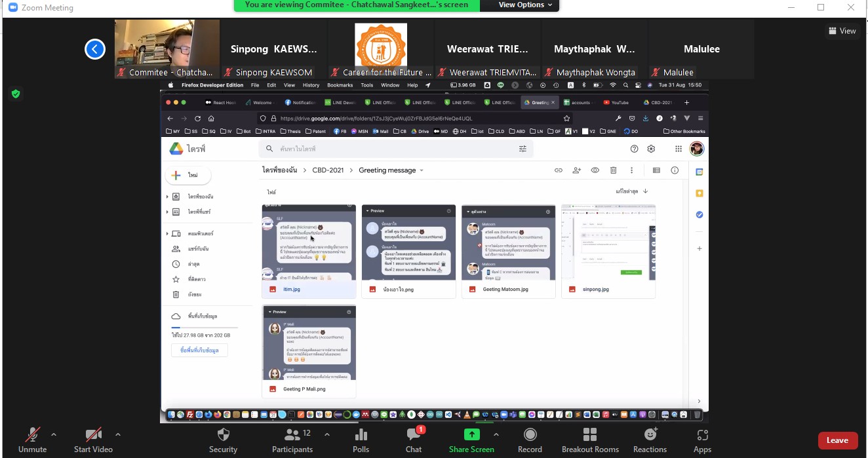Expand audio options arrow next to Unmute
This screenshot has height=458, width=868.
point(54,434)
